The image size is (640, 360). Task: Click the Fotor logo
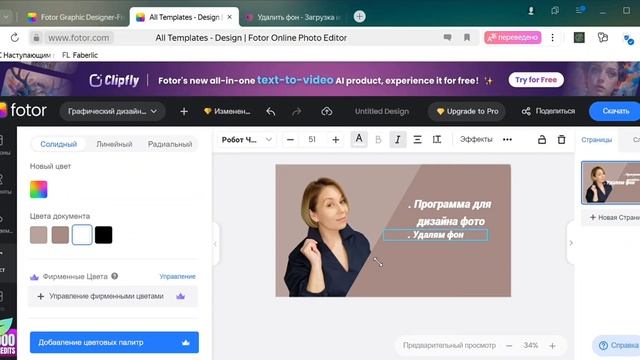24,110
